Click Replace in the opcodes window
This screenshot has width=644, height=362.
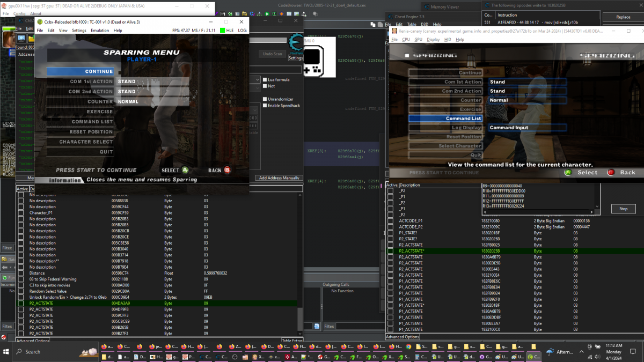[x=623, y=17]
